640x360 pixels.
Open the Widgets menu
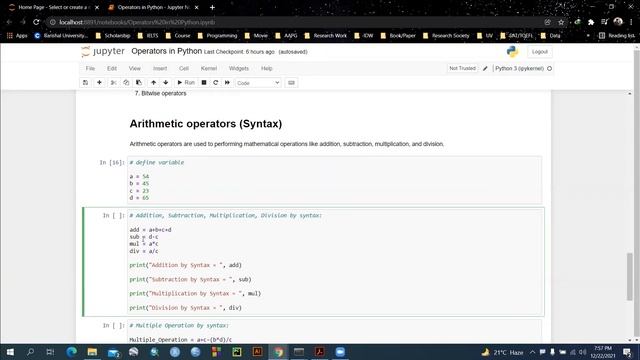pos(239,69)
